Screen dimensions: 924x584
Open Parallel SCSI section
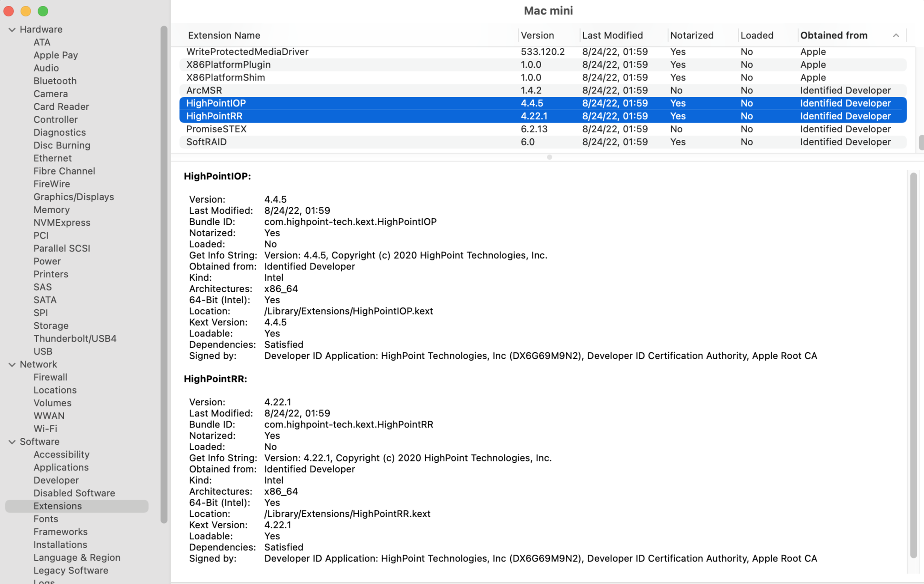tap(62, 249)
